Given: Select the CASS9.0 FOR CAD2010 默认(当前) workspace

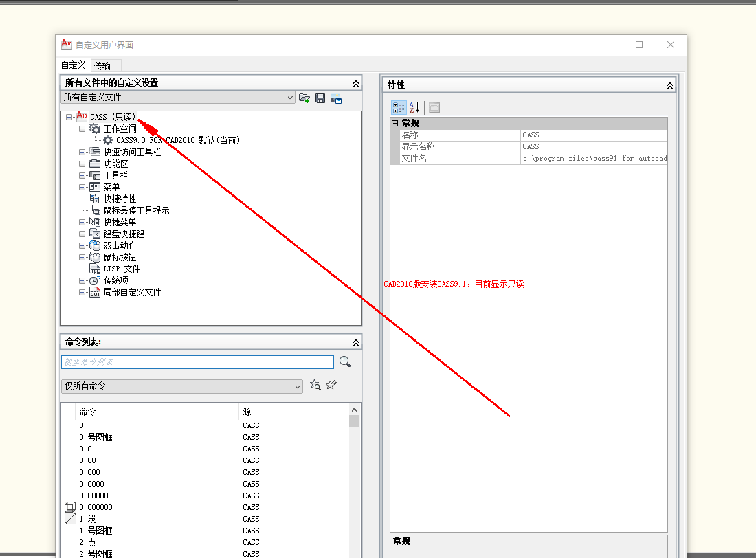Looking at the screenshot, I should click(x=177, y=140).
